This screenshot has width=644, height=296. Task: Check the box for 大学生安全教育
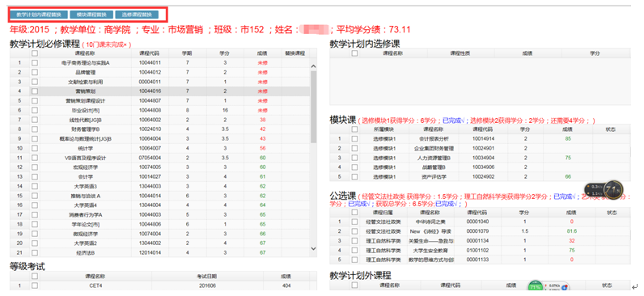pos(354,250)
